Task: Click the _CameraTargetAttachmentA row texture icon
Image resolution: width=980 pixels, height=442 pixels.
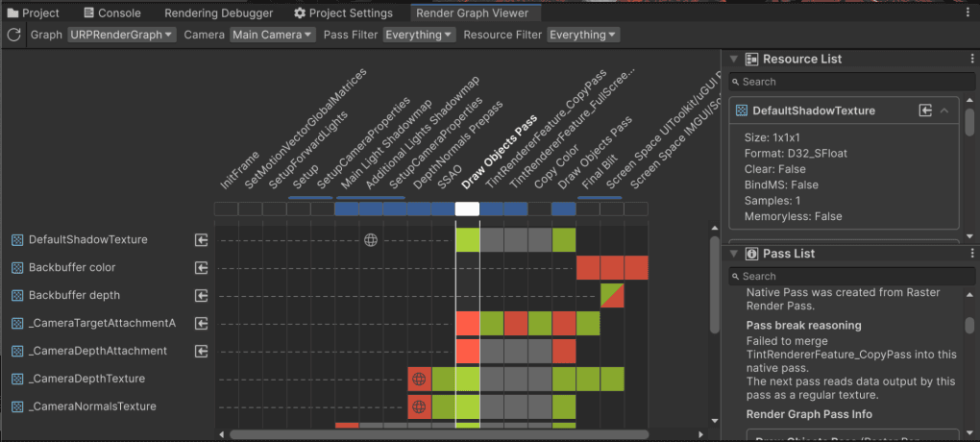Action: [17, 323]
